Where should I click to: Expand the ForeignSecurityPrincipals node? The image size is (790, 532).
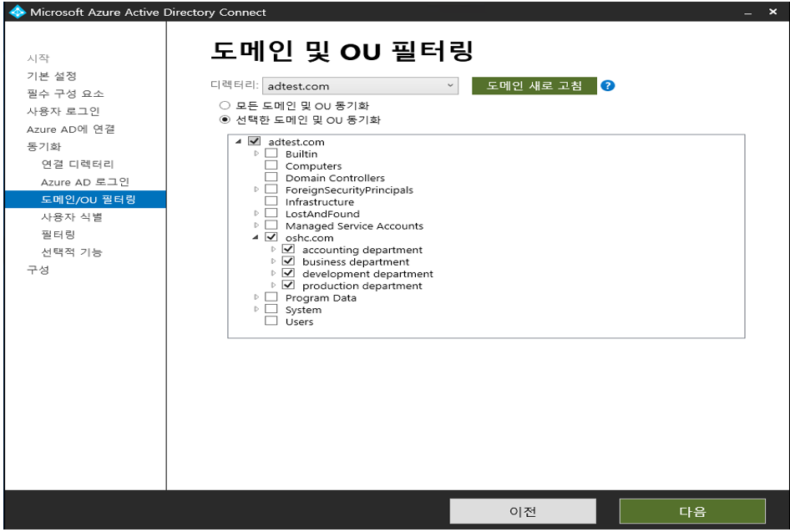[x=256, y=190]
